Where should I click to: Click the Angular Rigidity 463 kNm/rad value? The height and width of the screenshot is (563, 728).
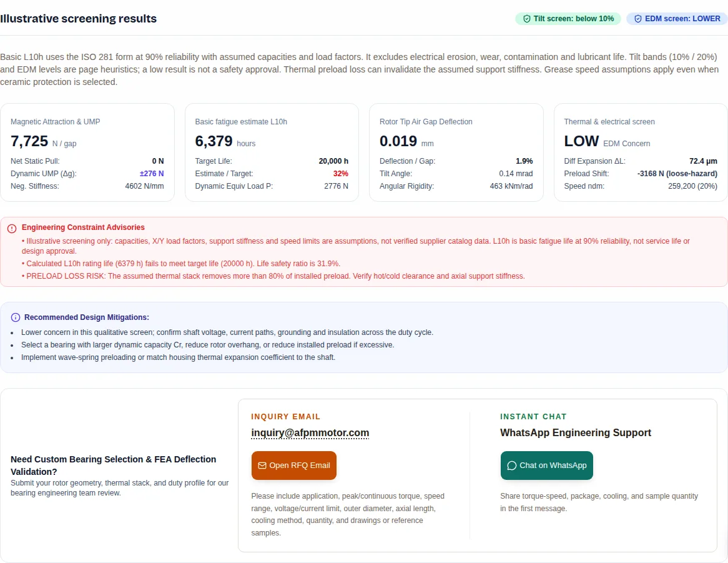511,186
